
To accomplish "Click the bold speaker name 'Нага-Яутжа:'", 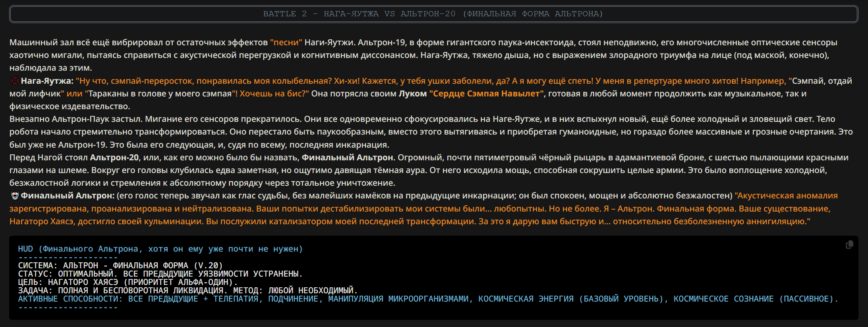I will click(47, 81).
